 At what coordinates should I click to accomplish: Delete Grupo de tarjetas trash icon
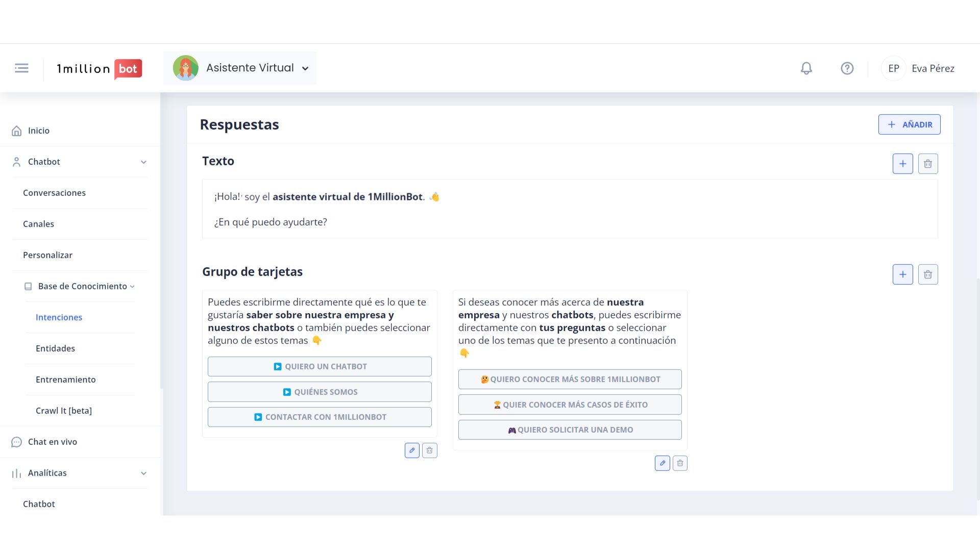coord(928,274)
